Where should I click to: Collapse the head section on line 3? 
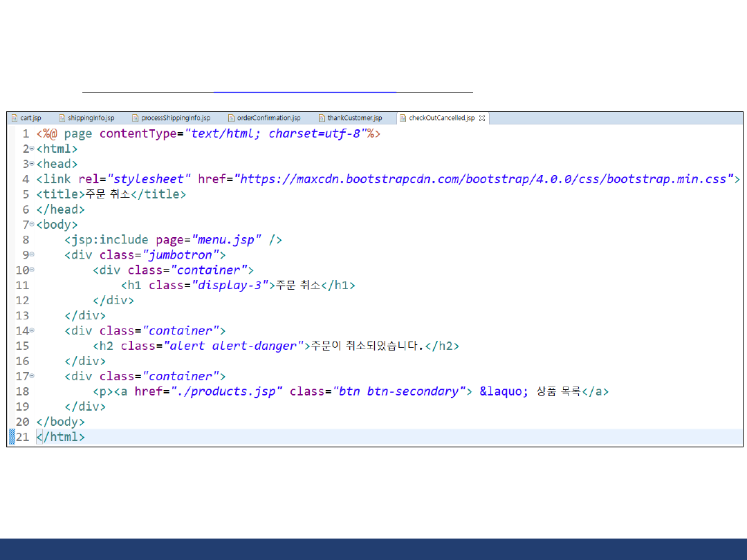pyautogui.click(x=32, y=165)
